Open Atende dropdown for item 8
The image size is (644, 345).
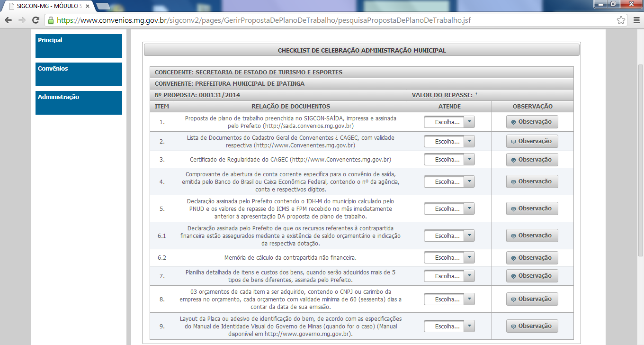click(449, 299)
